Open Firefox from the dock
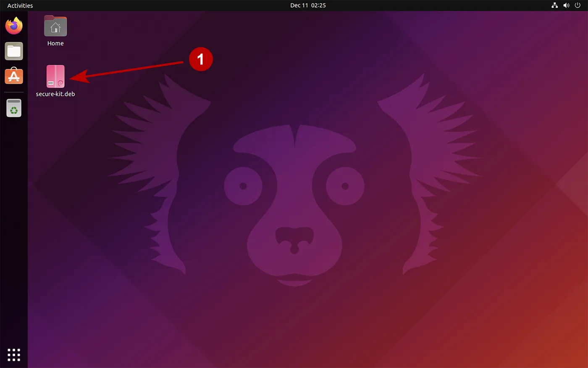Screen dimensions: 588x368 pos(13,25)
